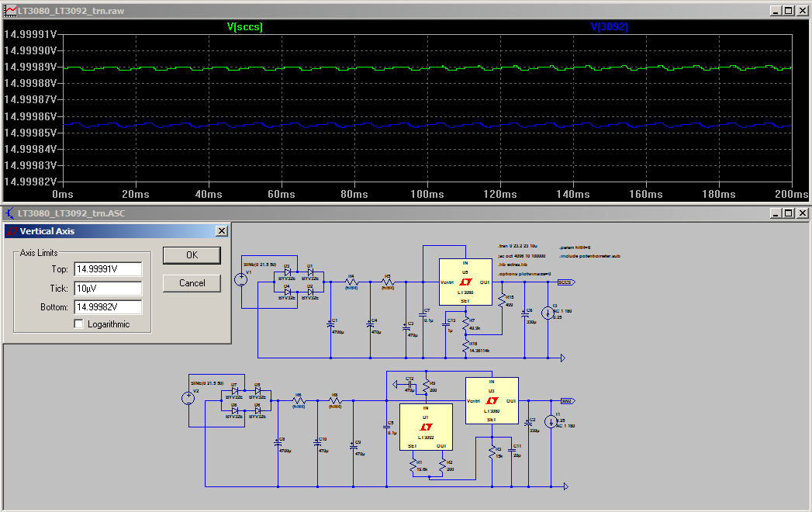Select the V(3092) trace label
The width and height of the screenshot is (812, 512).
609,26
